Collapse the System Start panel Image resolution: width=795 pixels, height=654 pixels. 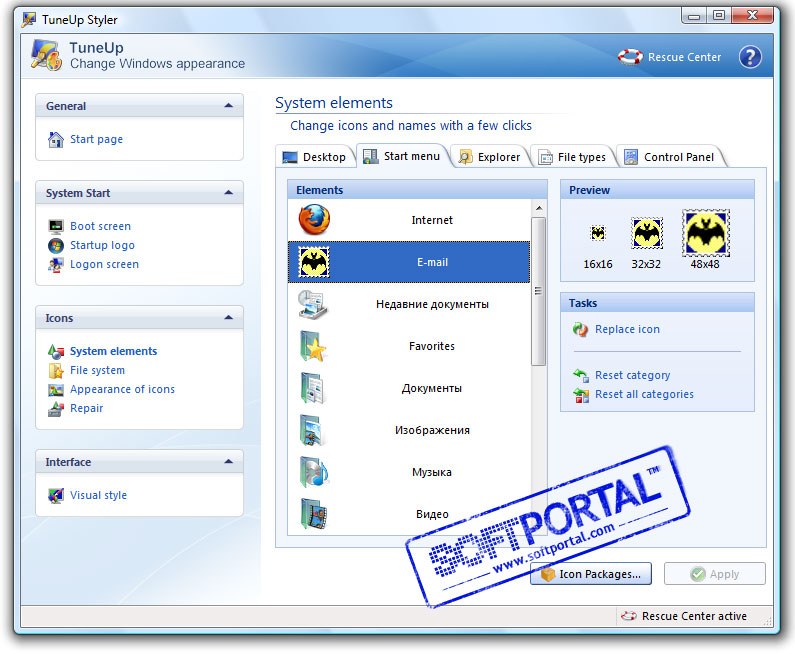click(x=229, y=193)
